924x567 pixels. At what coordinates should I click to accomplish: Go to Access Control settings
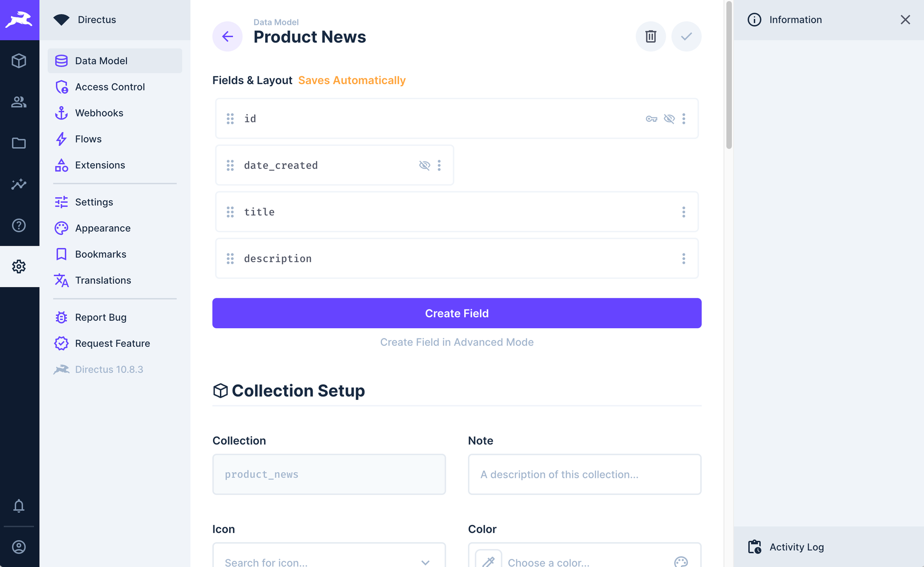[110, 87]
